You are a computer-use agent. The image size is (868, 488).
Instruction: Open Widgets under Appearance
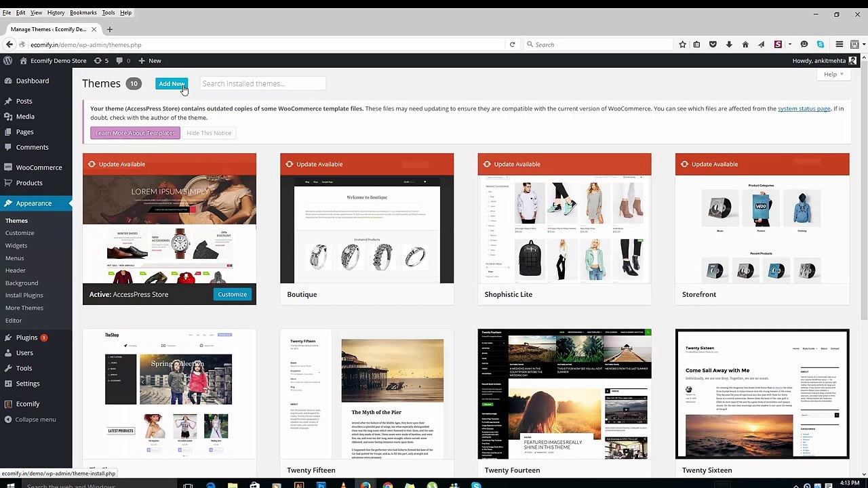16,245
